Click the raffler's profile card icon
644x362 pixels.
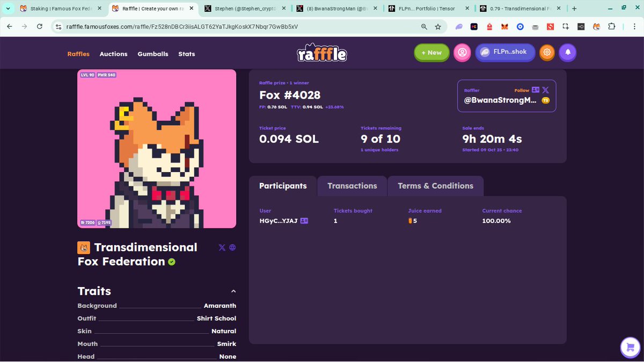point(535,90)
